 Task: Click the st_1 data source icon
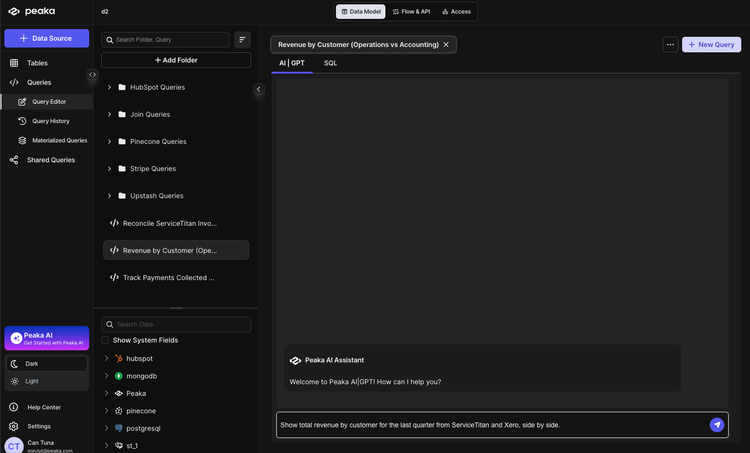(119, 445)
